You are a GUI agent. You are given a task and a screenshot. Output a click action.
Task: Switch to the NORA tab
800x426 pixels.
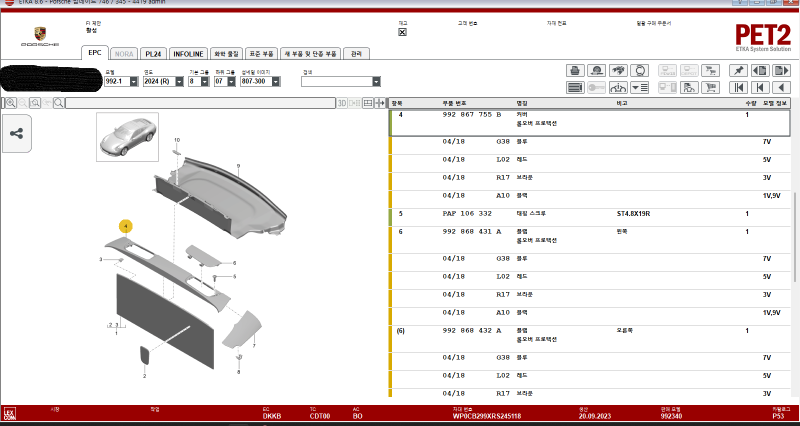click(124, 54)
